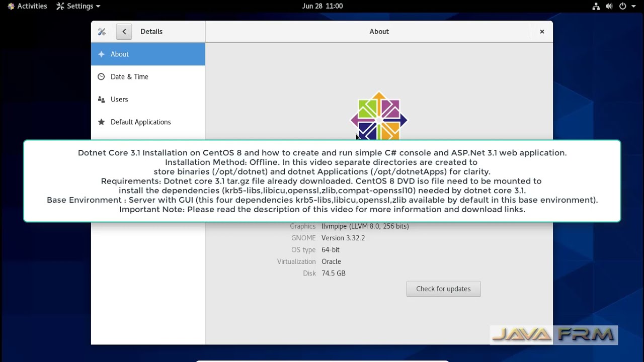Click the Details header title

pos(151,32)
